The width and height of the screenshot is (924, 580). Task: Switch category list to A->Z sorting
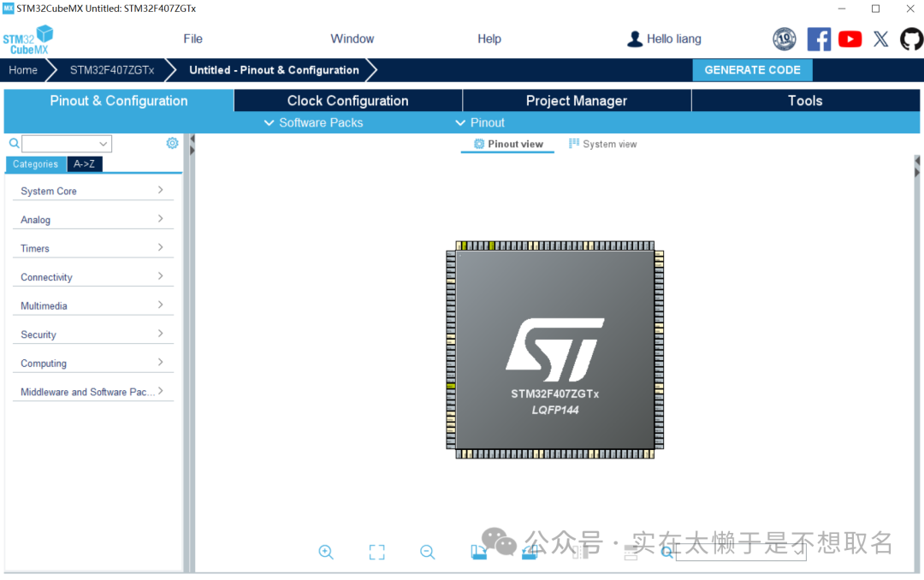coord(84,164)
